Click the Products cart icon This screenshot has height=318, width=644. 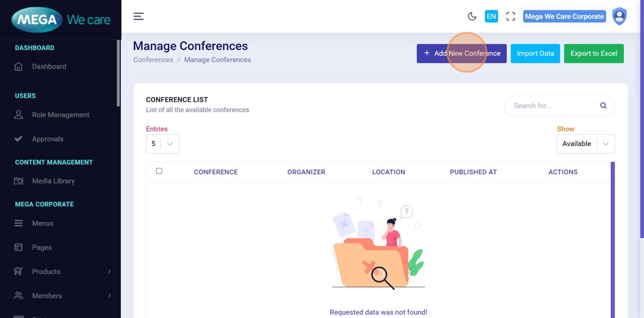(18, 271)
